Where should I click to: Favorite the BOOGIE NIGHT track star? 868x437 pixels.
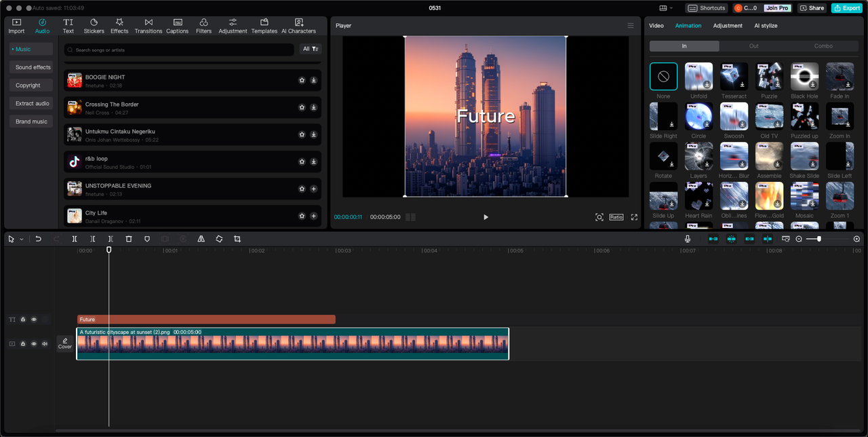[302, 80]
